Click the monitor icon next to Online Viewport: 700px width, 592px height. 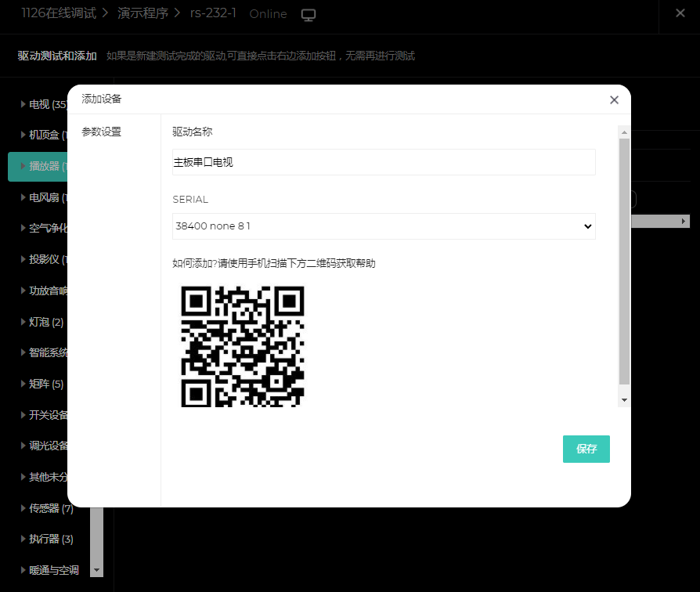(308, 15)
